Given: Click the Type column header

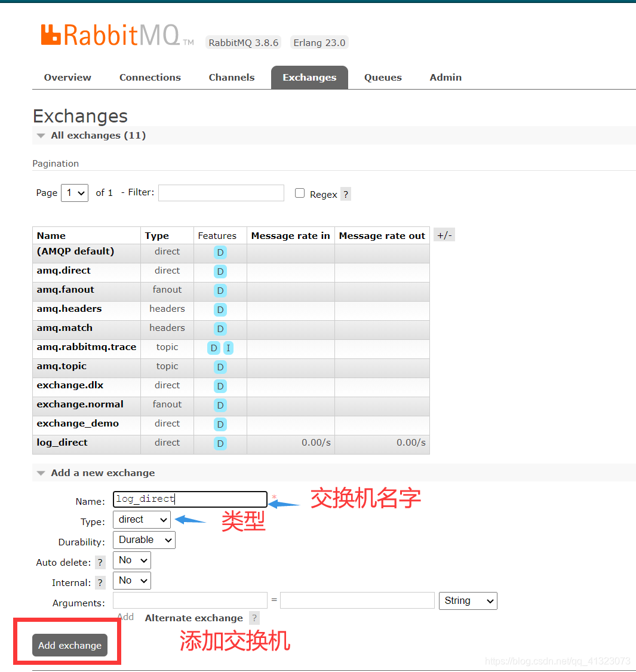Looking at the screenshot, I should tap(156, 236).
